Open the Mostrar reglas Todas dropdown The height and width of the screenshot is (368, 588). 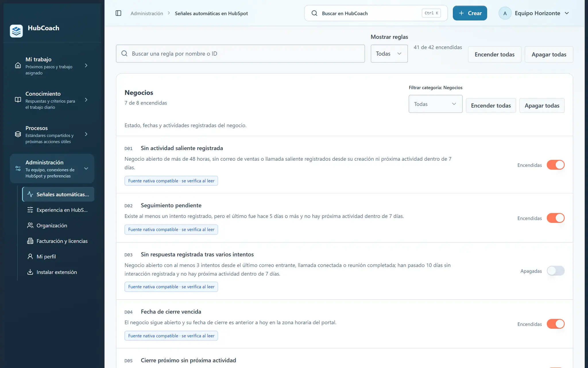(389, 53)
